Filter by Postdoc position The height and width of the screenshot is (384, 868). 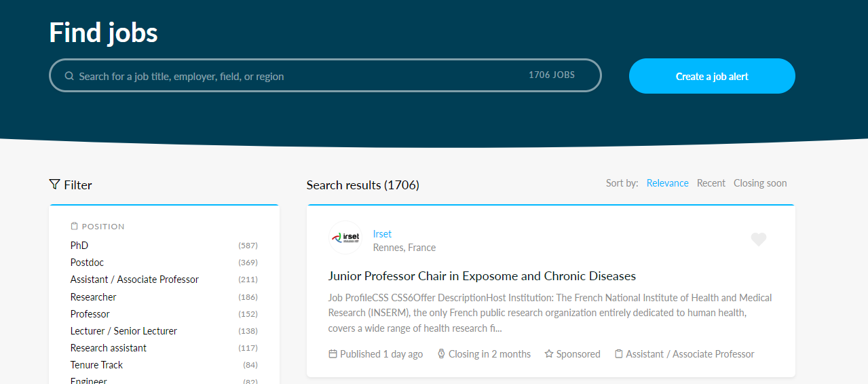tap(87, 263)
